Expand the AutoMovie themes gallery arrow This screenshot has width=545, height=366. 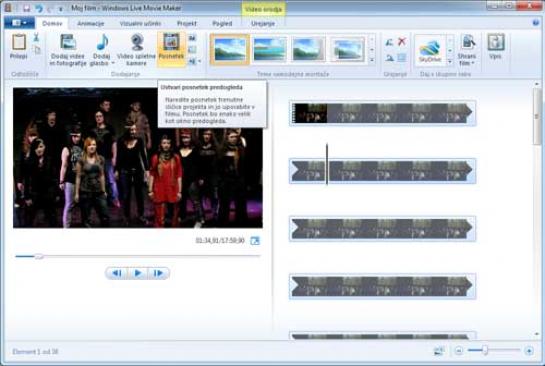(372, 60)
